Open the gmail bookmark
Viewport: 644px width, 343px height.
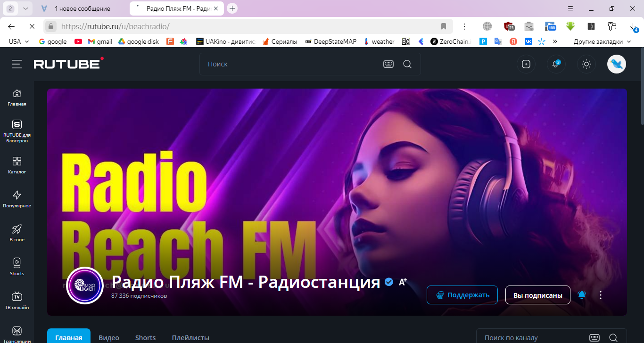[100, 41]
